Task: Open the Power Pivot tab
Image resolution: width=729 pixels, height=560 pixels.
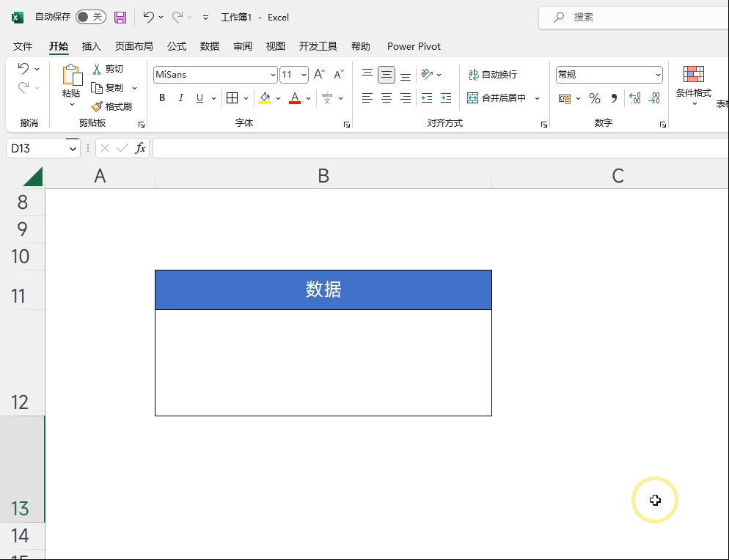Action: 414,46
